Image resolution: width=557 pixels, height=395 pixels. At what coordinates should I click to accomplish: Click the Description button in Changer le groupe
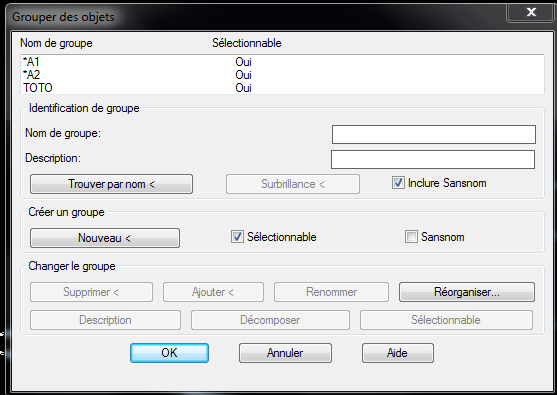pyautogui.click(x=105, y=320)
